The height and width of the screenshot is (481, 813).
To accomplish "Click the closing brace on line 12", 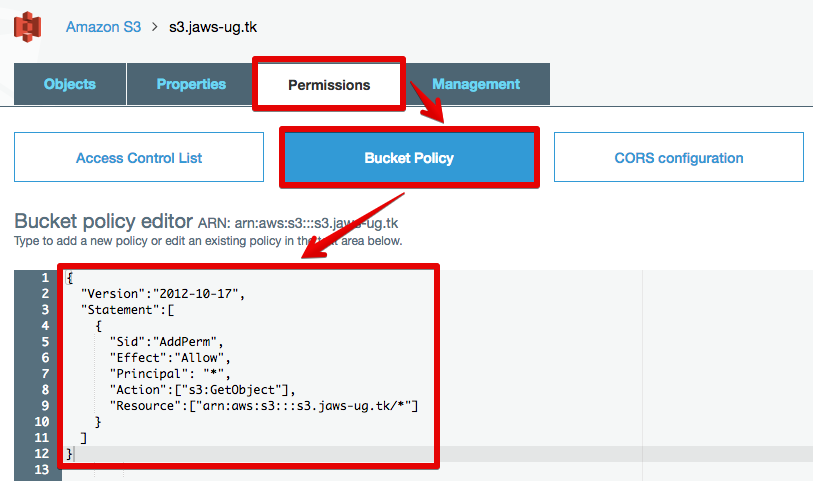I will click(69, 454).
